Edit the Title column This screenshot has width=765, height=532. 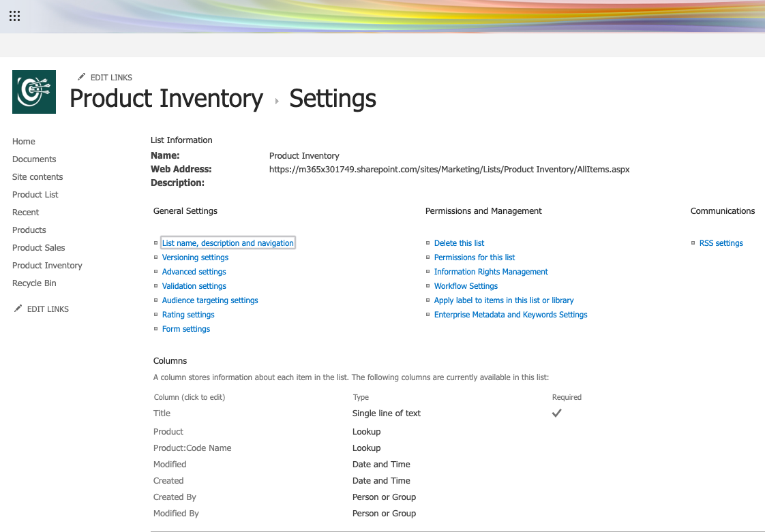pos(162,413)
